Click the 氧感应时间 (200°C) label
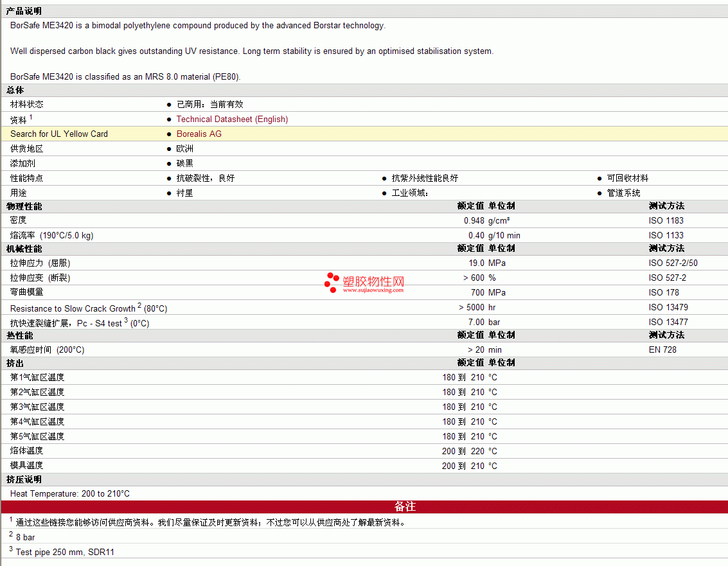The width and height of the screenshot is (728, 566). 47,349
